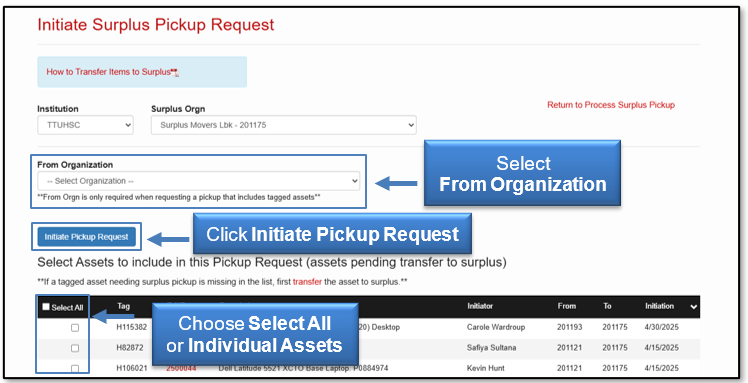Open How to Transfer Items to Surplus link

(x=112, y=72)
